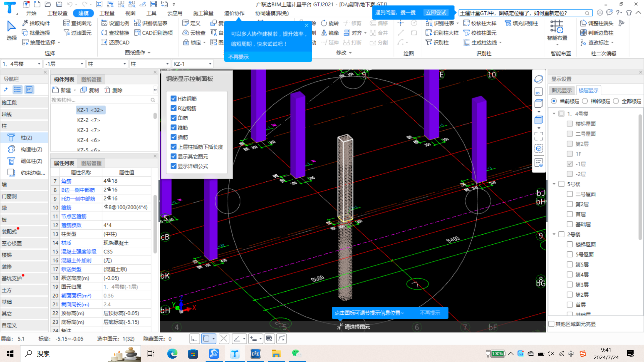Click 还原CAD tool

click(115, 43)
